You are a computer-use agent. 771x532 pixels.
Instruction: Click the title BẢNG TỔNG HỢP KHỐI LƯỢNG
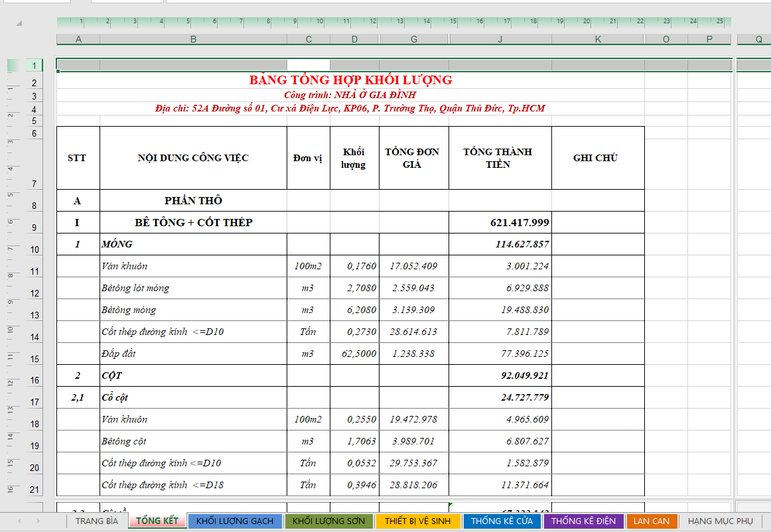[350, 80]
